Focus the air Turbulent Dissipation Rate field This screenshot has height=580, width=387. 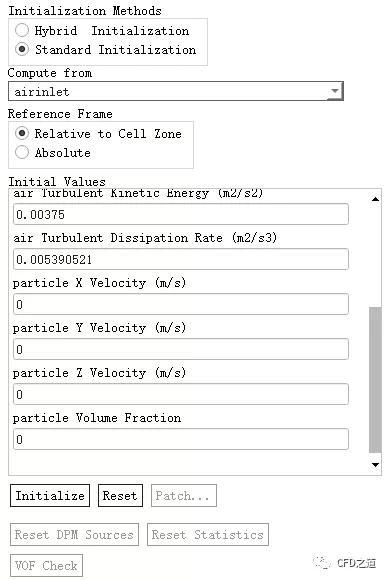tap(181, 259)
